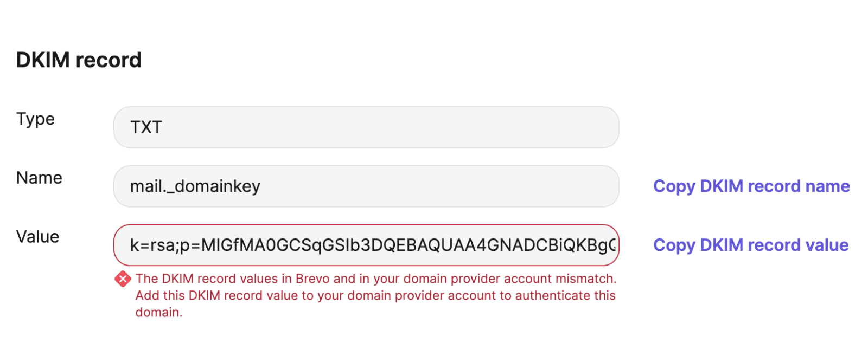Select the Name field with mail._domainkey
The width and height of the screenshot is (868, 343).
pos(366,186)
